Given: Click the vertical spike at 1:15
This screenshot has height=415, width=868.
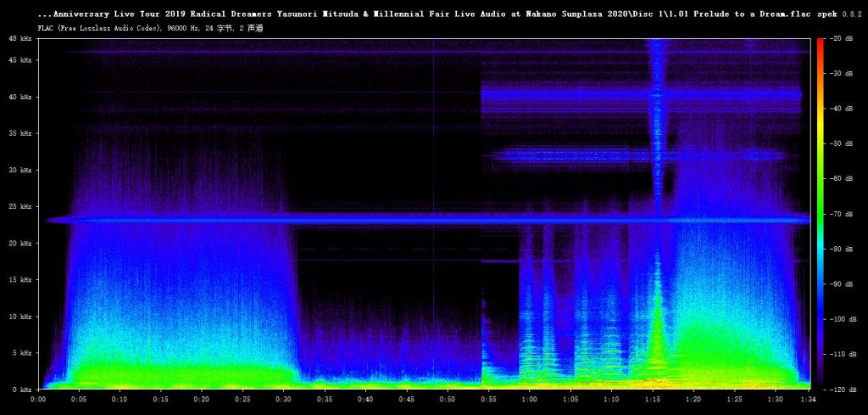Looking at the screenshot, I should pyautogui.click(x=657, y=213).
